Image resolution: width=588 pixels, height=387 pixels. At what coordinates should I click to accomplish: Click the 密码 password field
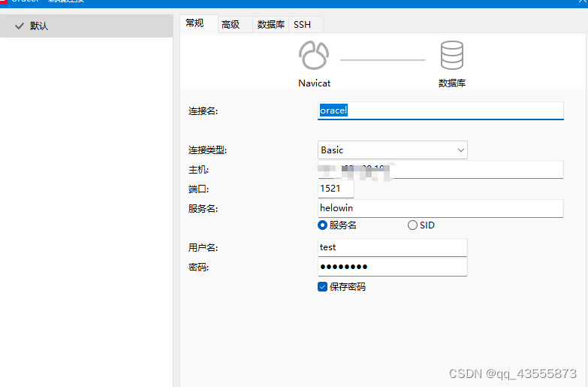click(392, 267)
